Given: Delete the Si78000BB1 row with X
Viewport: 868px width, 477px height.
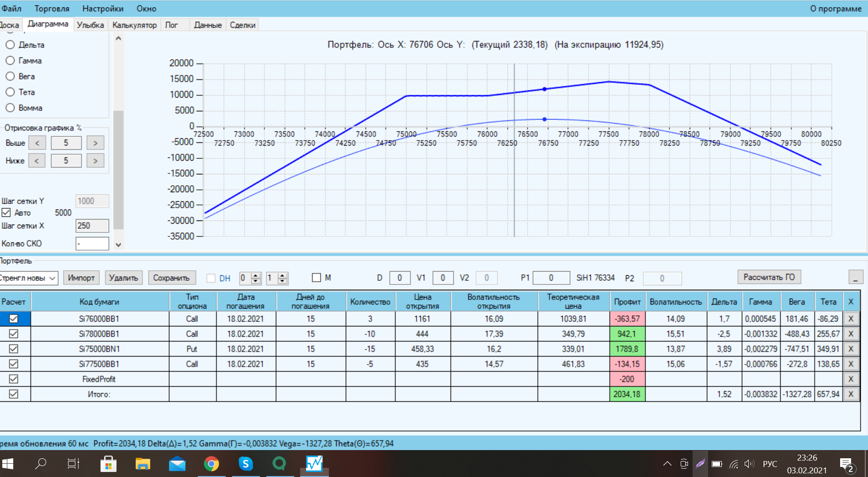Looking at the screenshot, I should (x=851, y=334).
